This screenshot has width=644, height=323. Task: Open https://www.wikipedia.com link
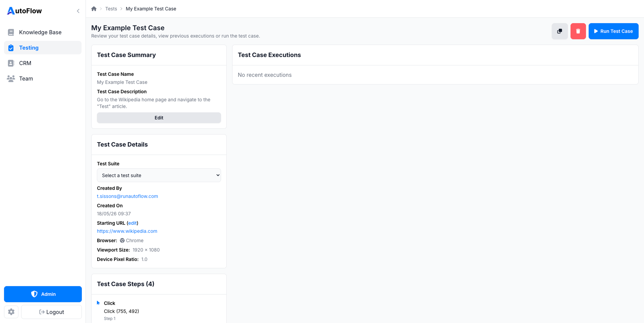tap(127, 231)
